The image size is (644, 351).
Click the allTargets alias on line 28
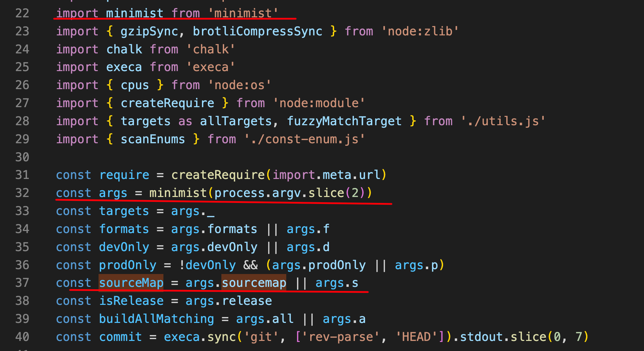click(236, 121)
